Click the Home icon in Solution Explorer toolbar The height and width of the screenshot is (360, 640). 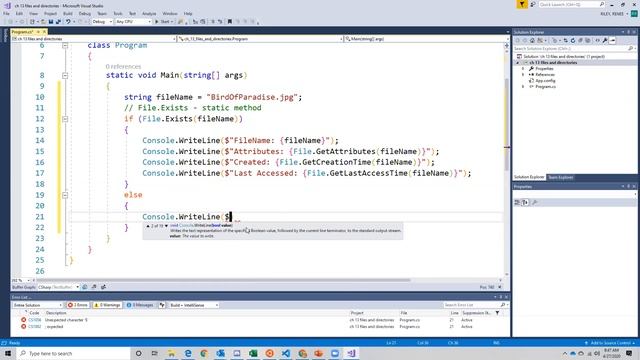click(532, 40)
